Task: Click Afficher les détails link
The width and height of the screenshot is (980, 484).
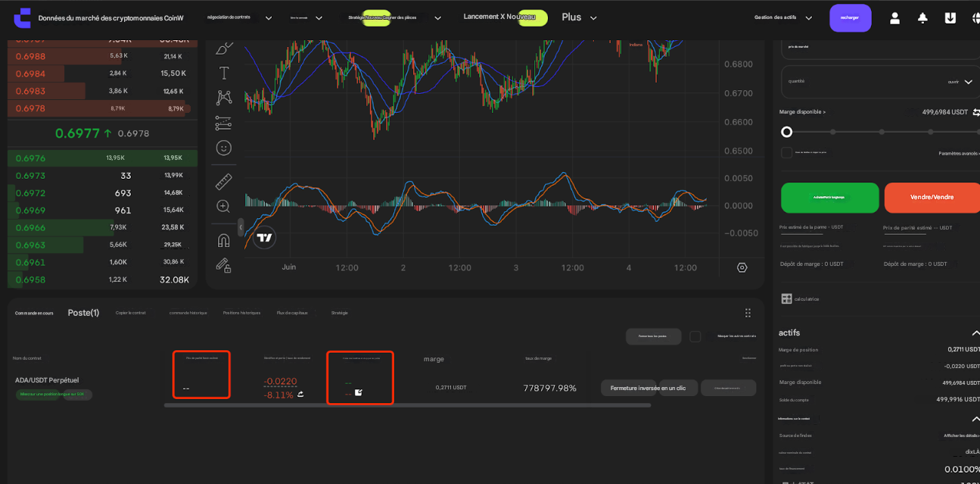Action: pyautogui.click(x=961, y=436)
